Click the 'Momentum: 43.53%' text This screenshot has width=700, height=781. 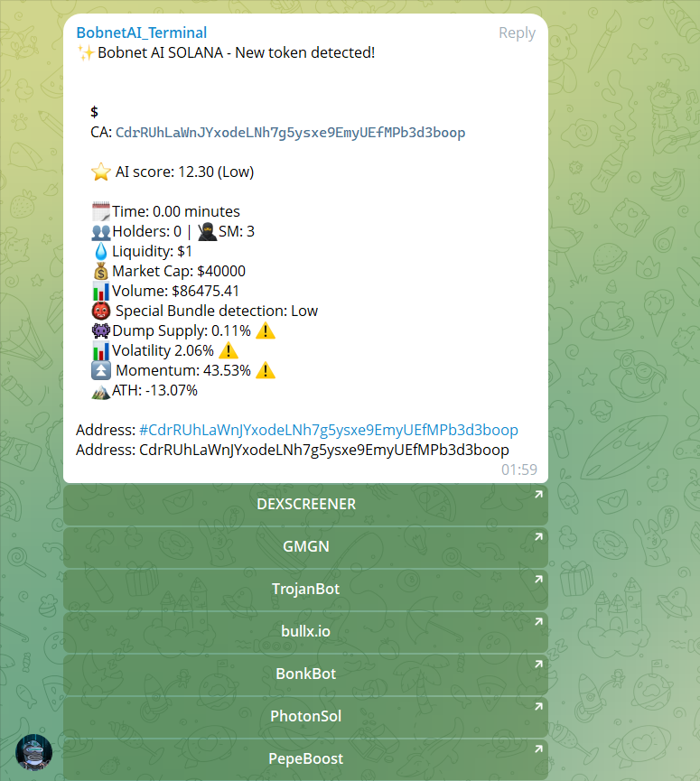click(x=183, y=370)
